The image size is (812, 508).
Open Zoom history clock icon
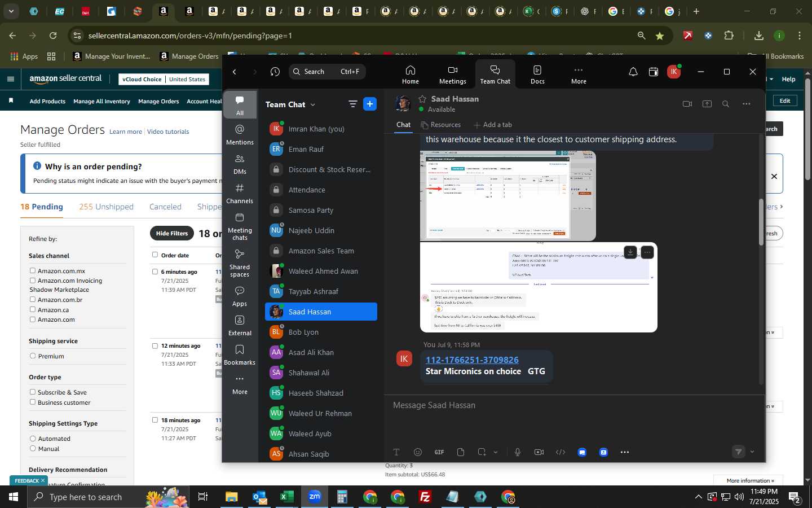click(x=275, y=72)
